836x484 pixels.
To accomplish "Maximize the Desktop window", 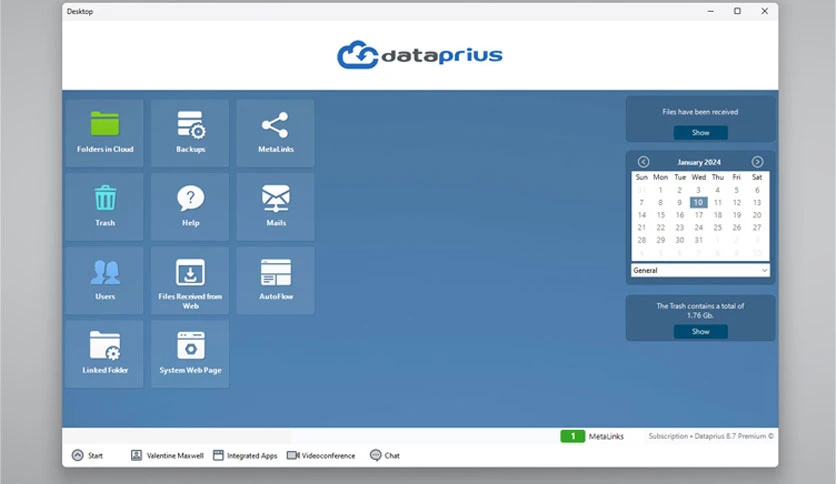I will [737, 11].
